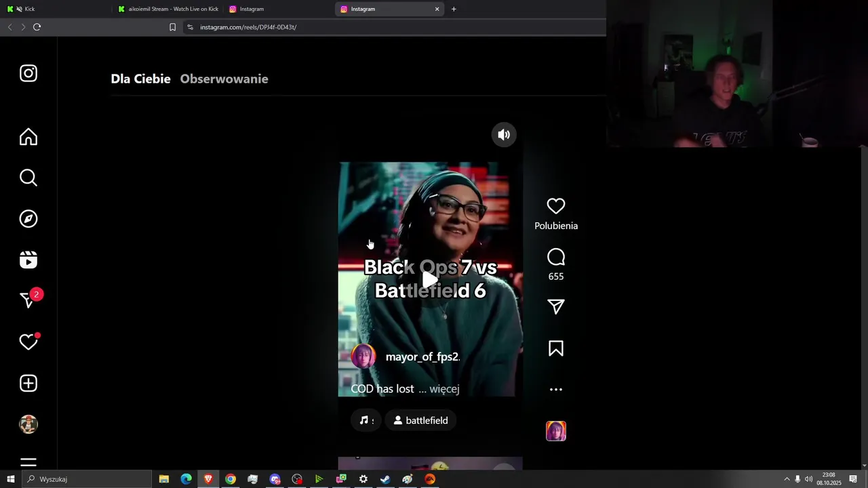The height and width of the screenshot is (488, 868).
Task: Open the More hamburger menu in sidebar
Action: (x=28, y=464)
